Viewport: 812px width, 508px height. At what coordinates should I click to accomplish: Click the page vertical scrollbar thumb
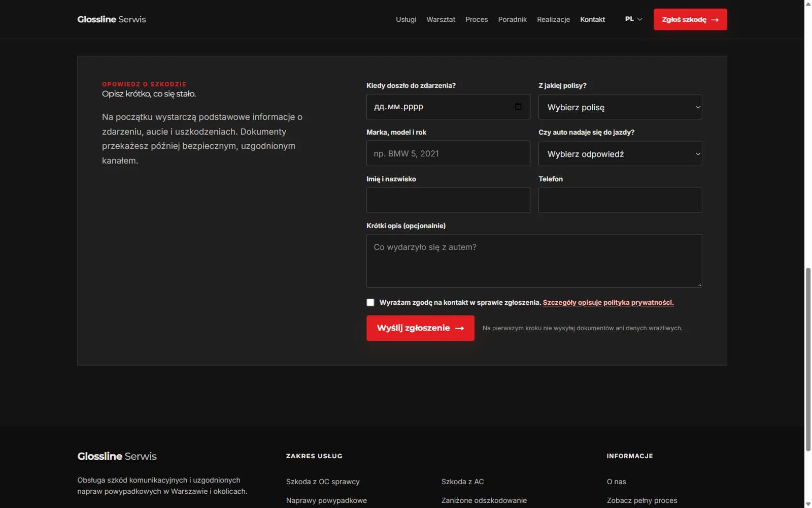coord(808,359)
